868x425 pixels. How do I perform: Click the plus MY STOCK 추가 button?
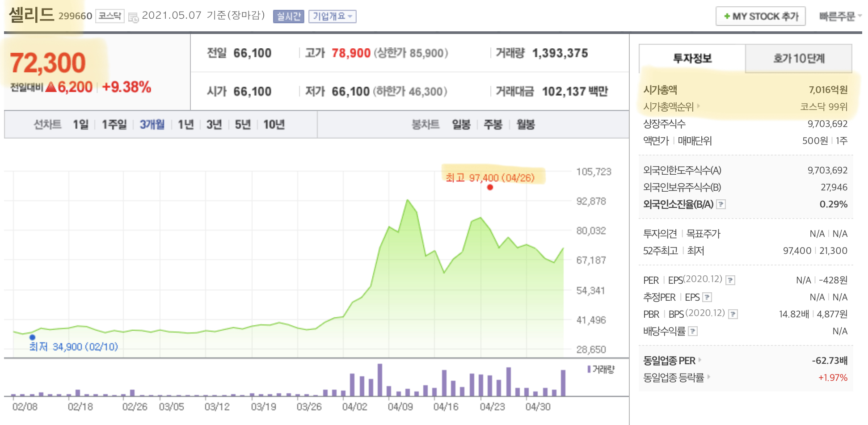pyautogui.click(x=761, y=16)
